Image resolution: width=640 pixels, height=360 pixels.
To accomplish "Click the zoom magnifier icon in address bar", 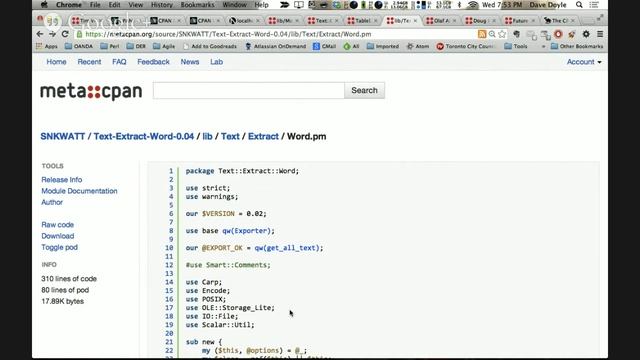I will tap(492, 34).
